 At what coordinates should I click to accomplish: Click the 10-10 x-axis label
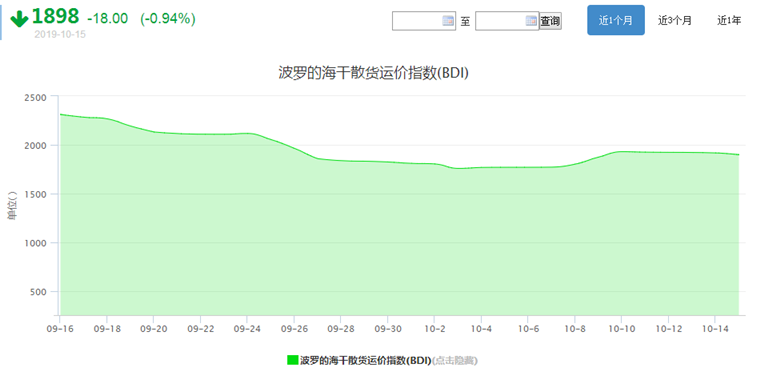[x=621, y=329]
